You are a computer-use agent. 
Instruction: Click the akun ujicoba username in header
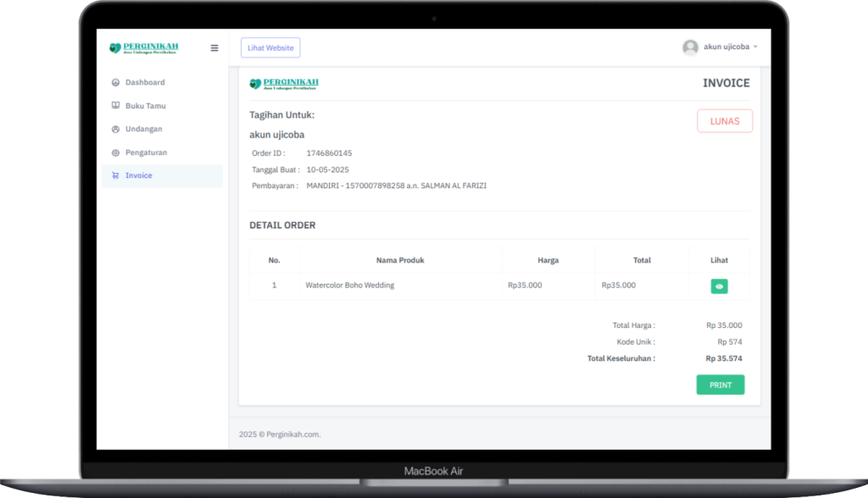point(726,47)
